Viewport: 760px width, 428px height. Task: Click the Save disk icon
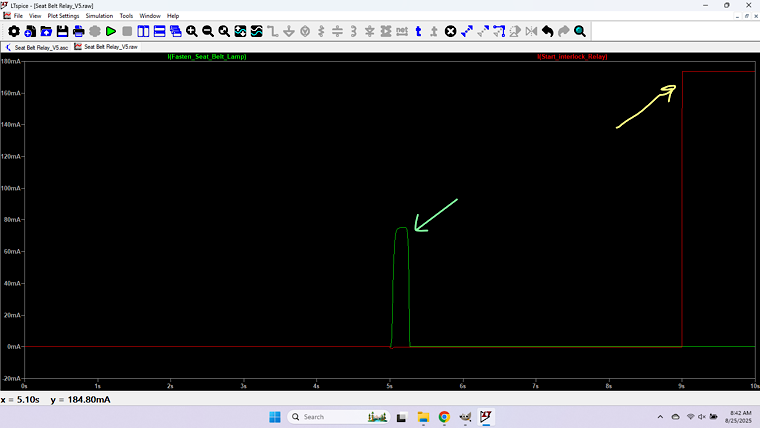[x=62, y=32]
